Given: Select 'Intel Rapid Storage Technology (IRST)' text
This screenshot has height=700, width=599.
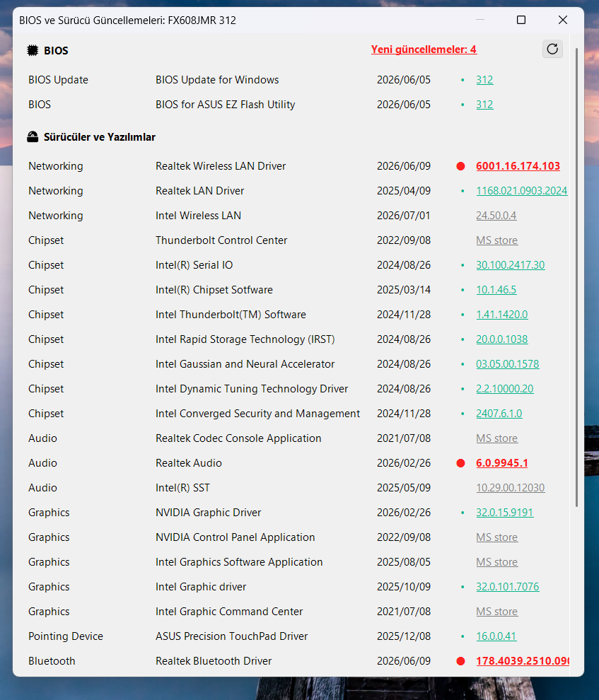Looking at the screenshot, I should [x=245, y=339].
